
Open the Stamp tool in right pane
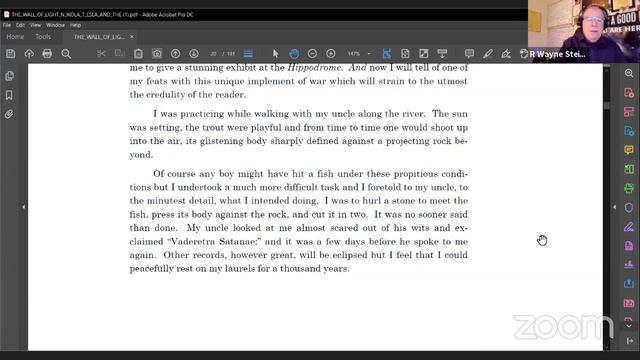(629, 264)
